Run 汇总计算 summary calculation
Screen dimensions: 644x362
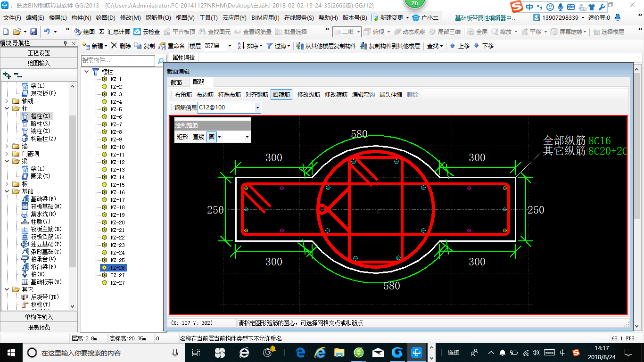click(x=115, y=32)
